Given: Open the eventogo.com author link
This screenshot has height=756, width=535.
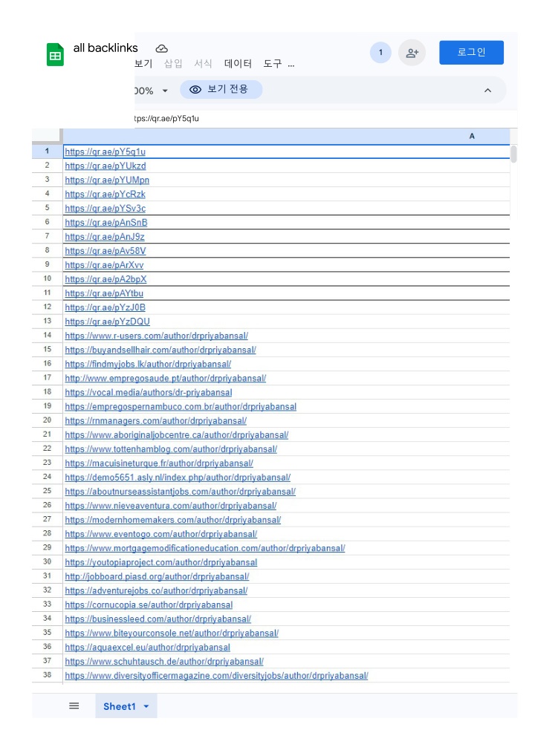Looking at the screenshot, I should click(x=161, y=534).
